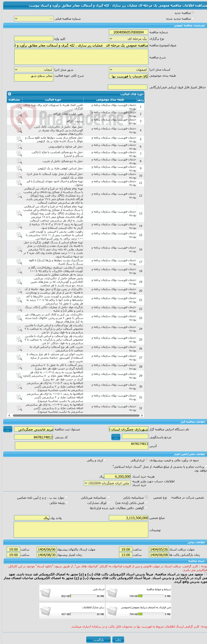The height and width of the screenshot is (644, 207).
Task: Open the اسناد فنی folder icon
Action: coord(46,592)
